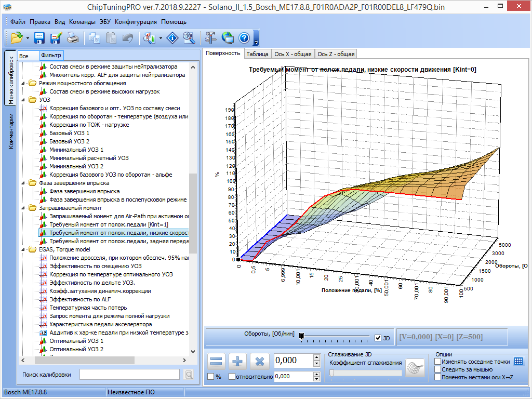Uncheck the 3D checkbox
The height and width of the screenshot is (399, 532).
tap(378, 338)
